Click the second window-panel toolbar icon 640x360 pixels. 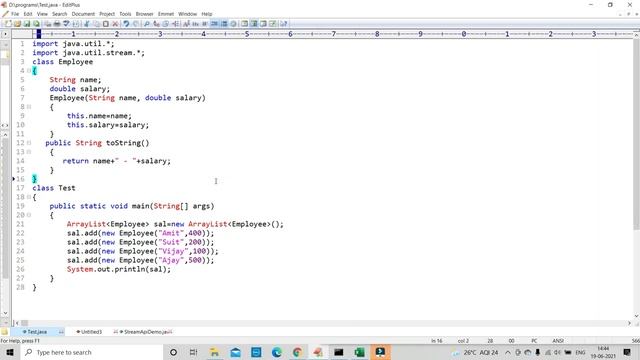(253, 24)
